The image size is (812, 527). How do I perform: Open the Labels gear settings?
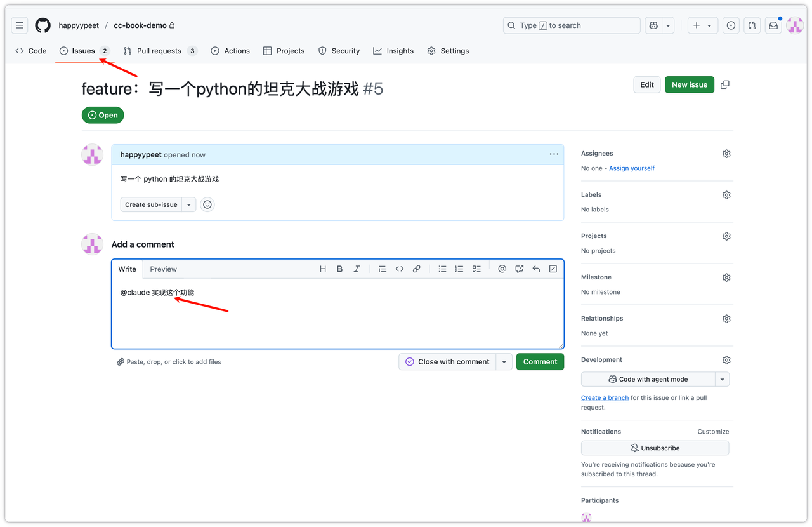point(726,195)
